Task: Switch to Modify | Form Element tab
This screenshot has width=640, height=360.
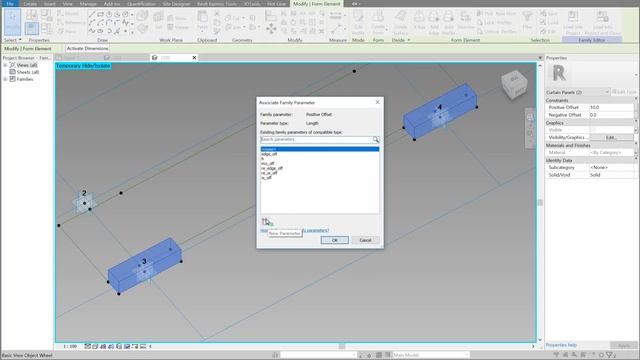Action: tap(317, 4)
